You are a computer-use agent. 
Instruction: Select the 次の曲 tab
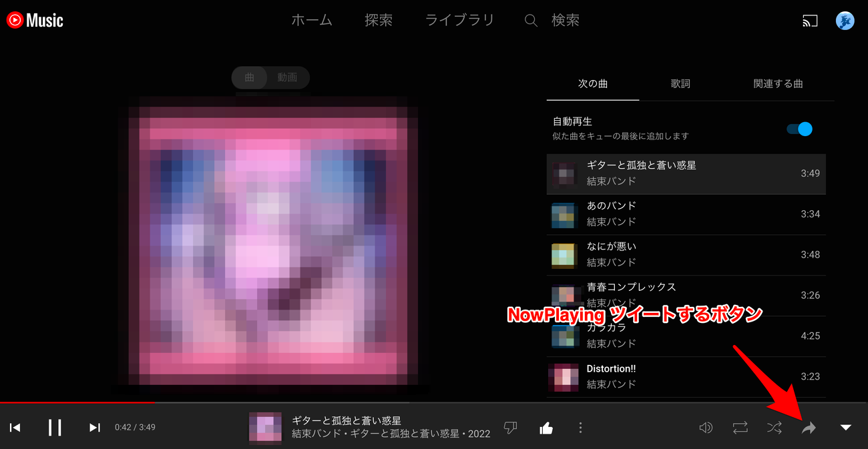pyautogui.click(x=593, y=84)
